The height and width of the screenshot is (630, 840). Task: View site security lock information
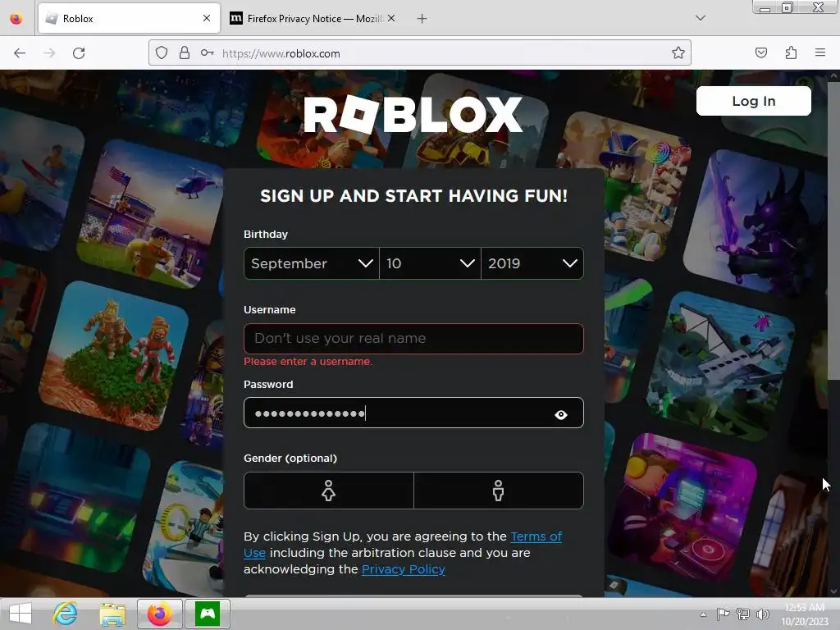pos(185,53)
